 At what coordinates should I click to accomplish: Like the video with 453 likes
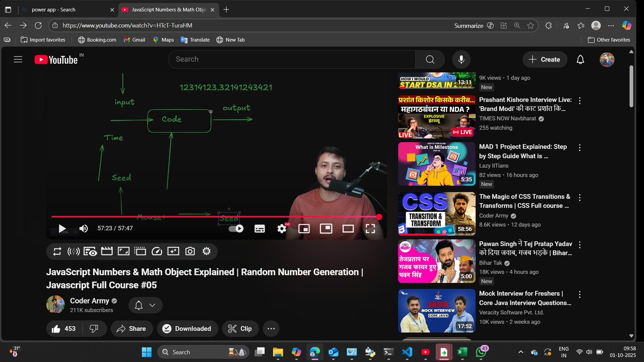click(64, 329)
